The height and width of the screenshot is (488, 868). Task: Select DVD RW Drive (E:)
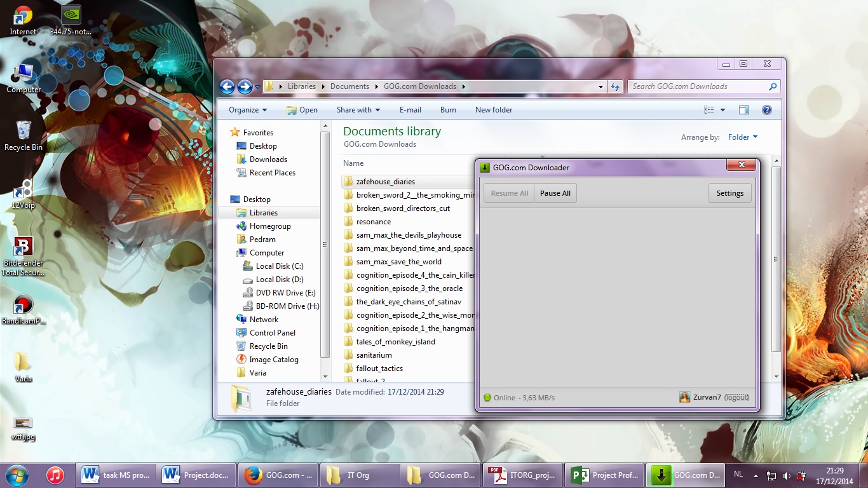click(x=285, y=293)
